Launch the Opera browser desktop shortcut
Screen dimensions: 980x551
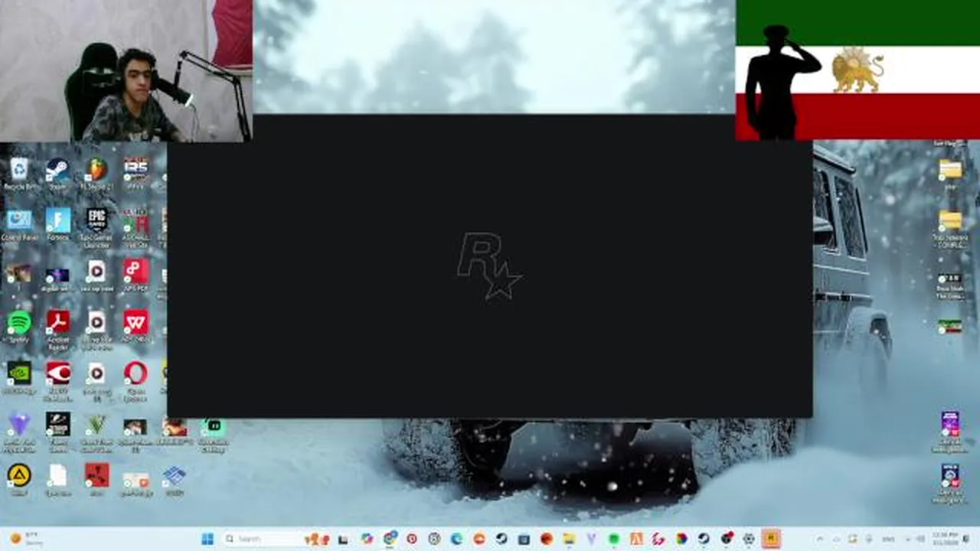136,380
